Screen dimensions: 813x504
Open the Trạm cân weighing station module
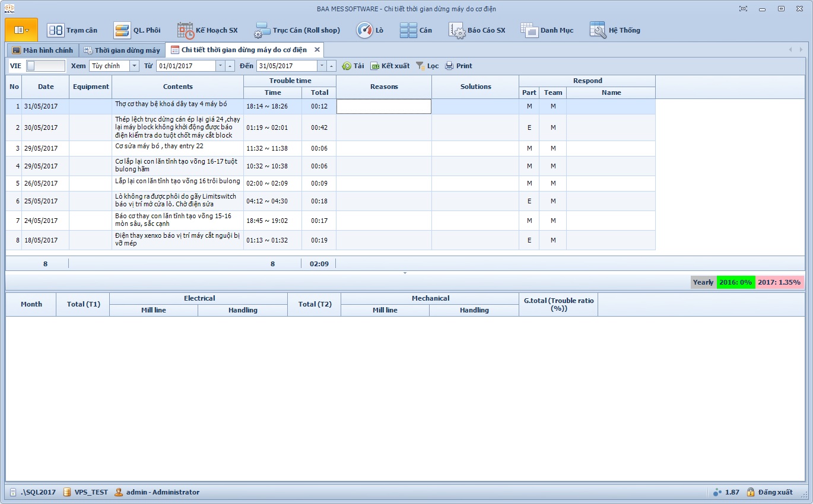pyautogui.click(x=72, y=30)
